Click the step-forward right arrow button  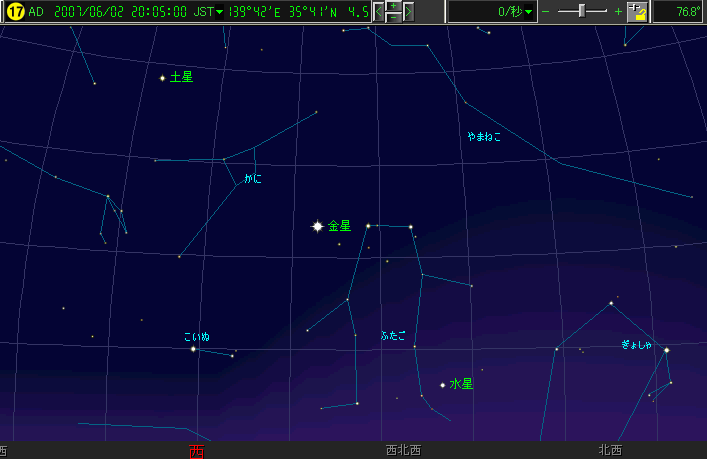pos(408,12)
